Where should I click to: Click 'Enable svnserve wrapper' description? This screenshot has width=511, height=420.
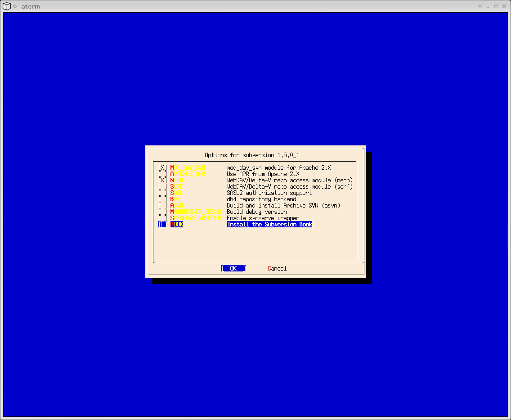pos(263,218)
